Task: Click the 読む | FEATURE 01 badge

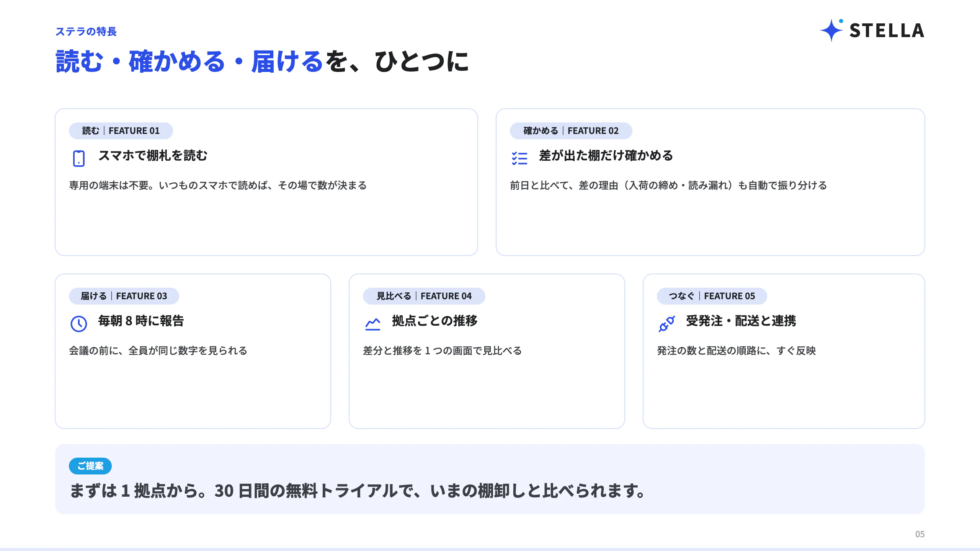Action: pos(121,131)
